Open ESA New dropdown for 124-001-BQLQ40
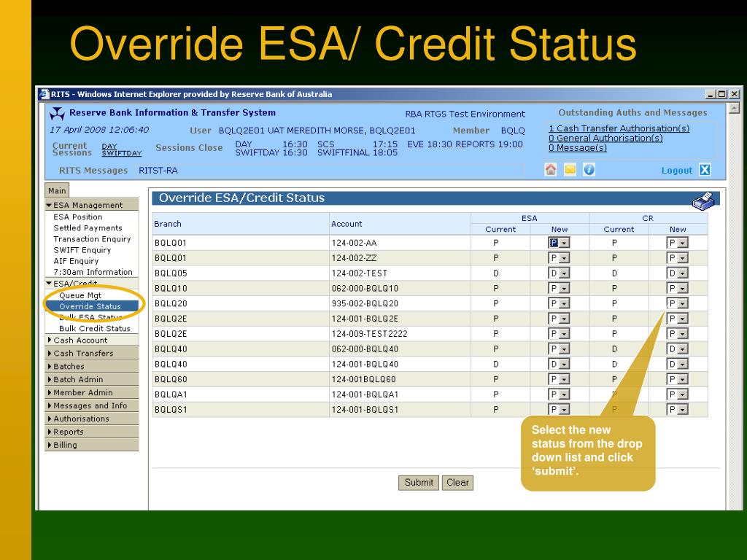This screenshot has height=560, width=747. tap(559, 365)
